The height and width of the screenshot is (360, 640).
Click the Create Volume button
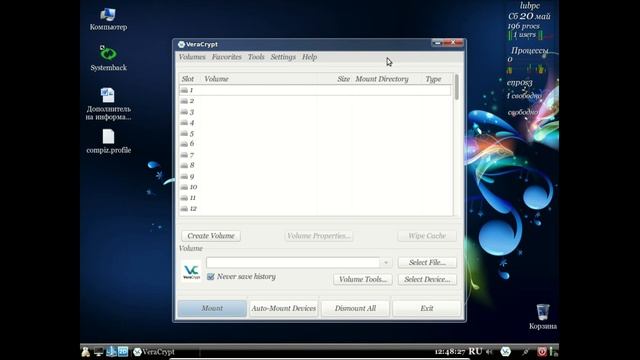click(x=211, y=236)
